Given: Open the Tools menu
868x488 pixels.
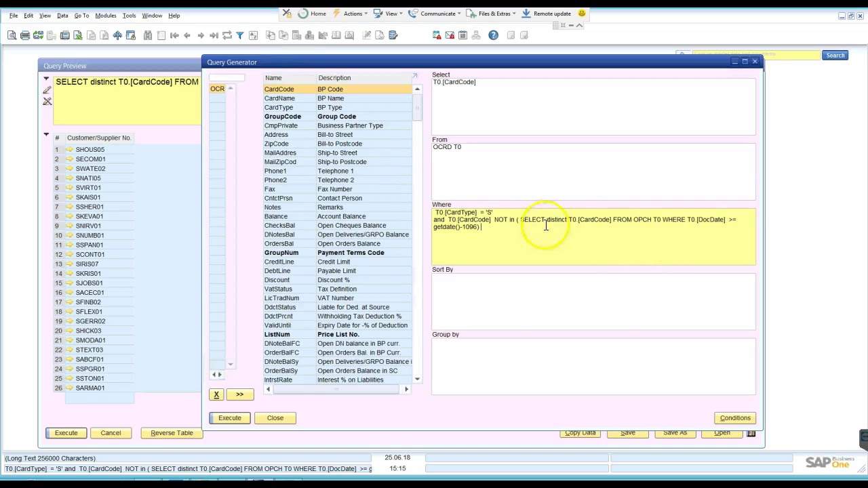Looking at the screenshot, I should [x=129, y=16].
